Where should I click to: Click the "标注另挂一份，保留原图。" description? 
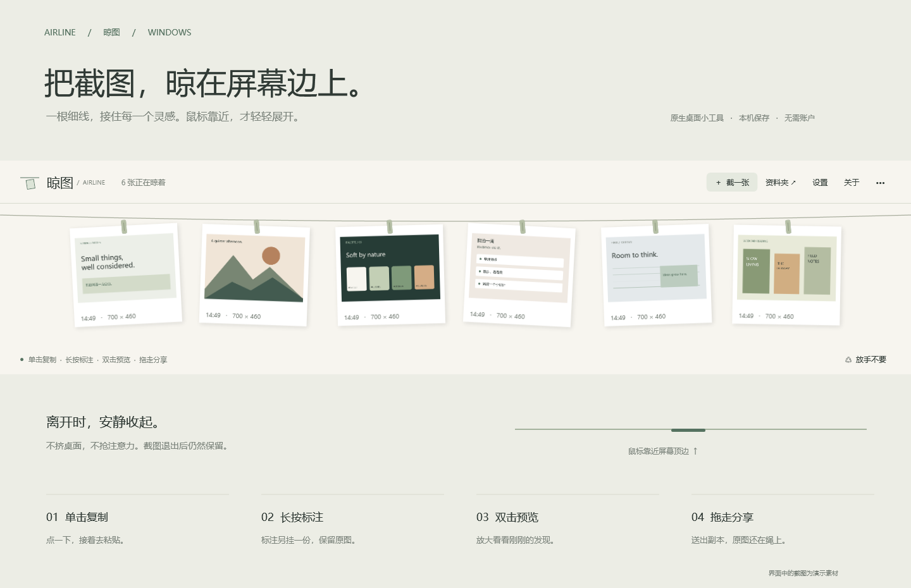309,541
